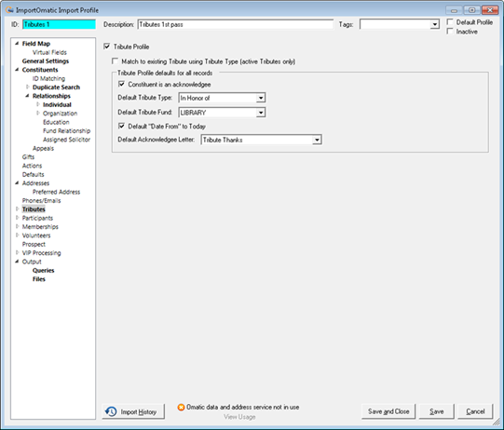Select Virtual Fields in the tree
Image resolution: width=504 pixels, height=430 pixels.
49,52
